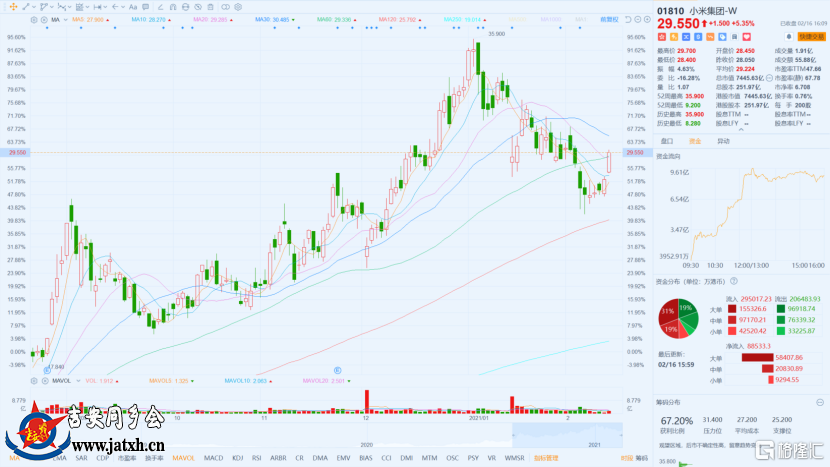Screen dimensions: 830x467
Task: Select the Aa text annotation tool
Action: (x=133, y=7)
